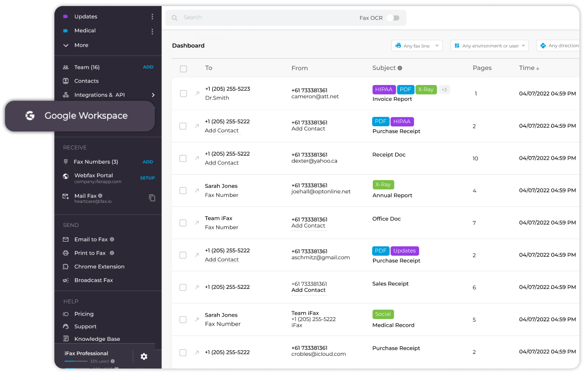This screenshot has width=588, height=380.
Task: Click info icon next to Email to Fax
Action: coord(112,240)
